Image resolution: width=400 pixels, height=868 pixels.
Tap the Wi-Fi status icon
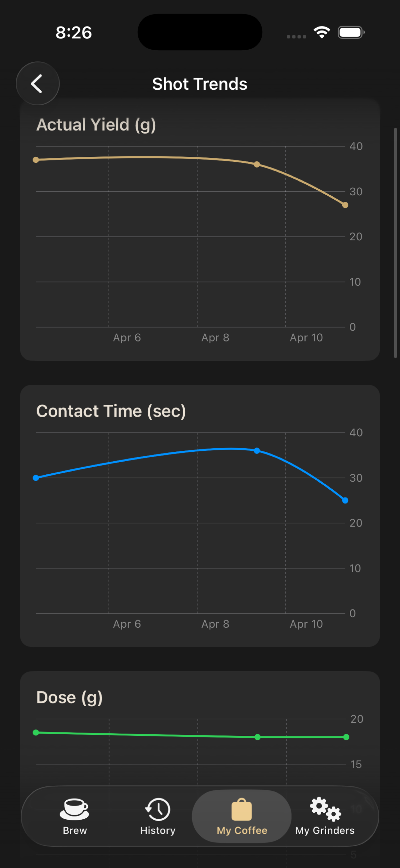click(322, 32)
